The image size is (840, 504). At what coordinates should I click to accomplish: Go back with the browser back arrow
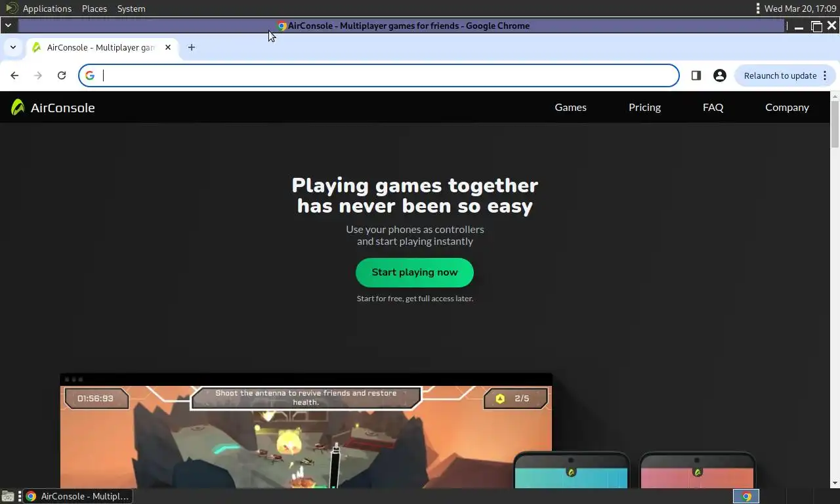(x=14, y=75)
